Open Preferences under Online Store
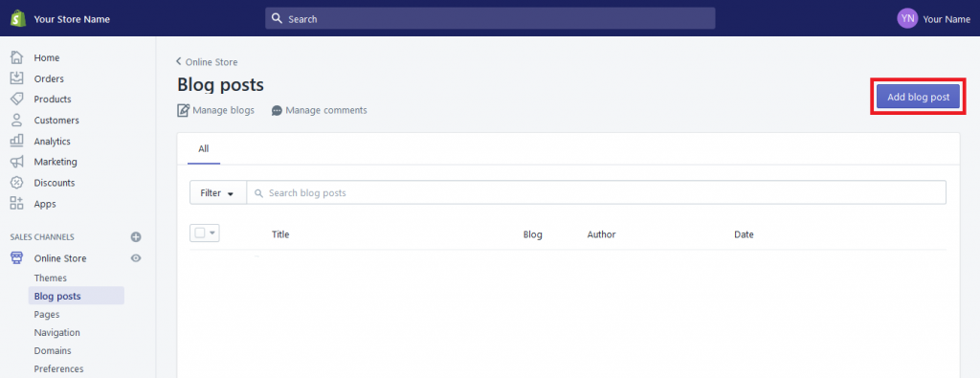Viewport: 980px width, 378px height. 58,368
